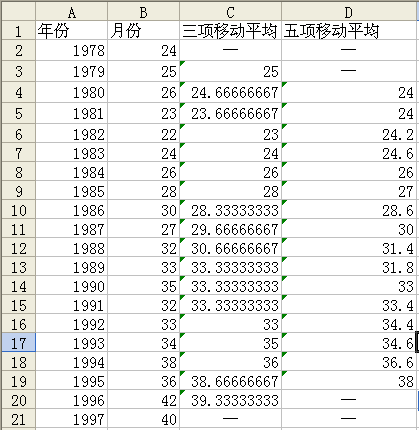Select year cell 1980

tap(72, 92)
